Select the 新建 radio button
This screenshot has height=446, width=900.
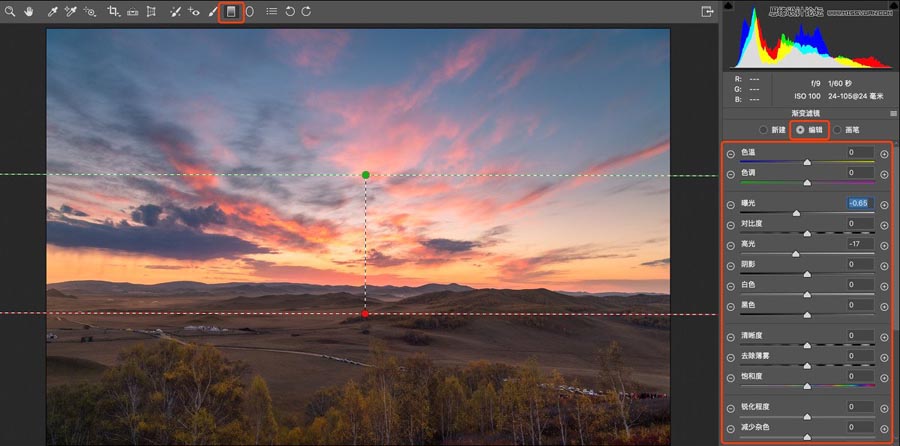[763, 130]
